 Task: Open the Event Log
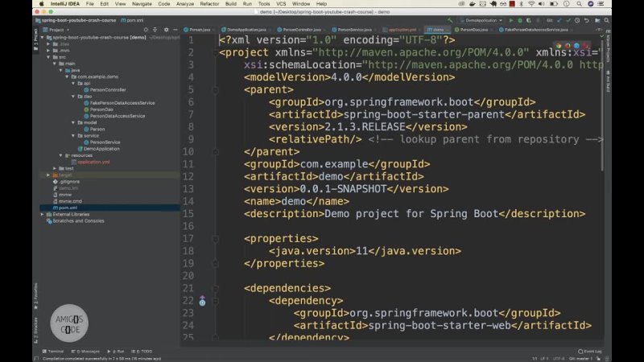click(x=590, y=352)
